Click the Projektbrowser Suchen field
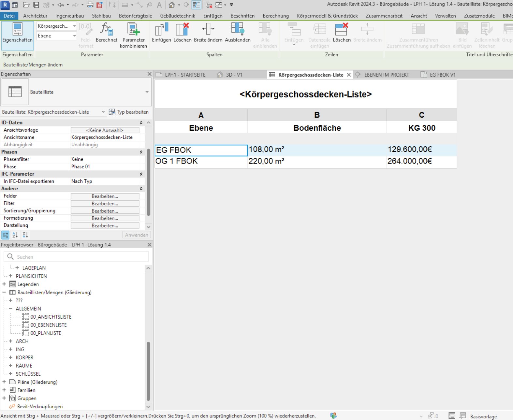 pyautogui.click(x=76, y=257)
